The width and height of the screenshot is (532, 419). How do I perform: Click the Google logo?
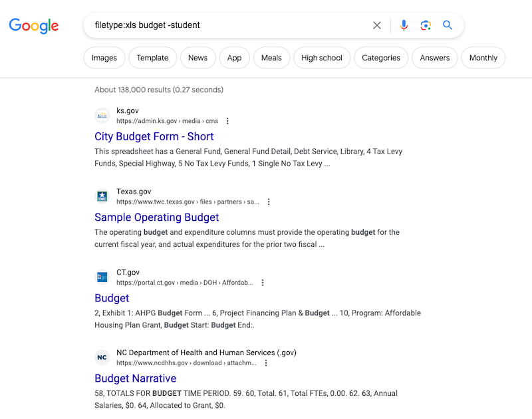coord(33,27)
